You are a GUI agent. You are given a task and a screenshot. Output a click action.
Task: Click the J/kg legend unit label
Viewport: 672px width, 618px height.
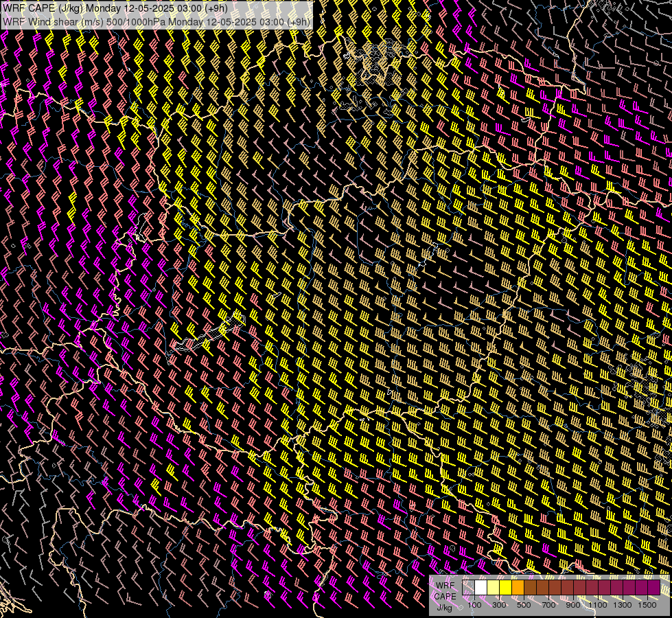pos(444,608)
